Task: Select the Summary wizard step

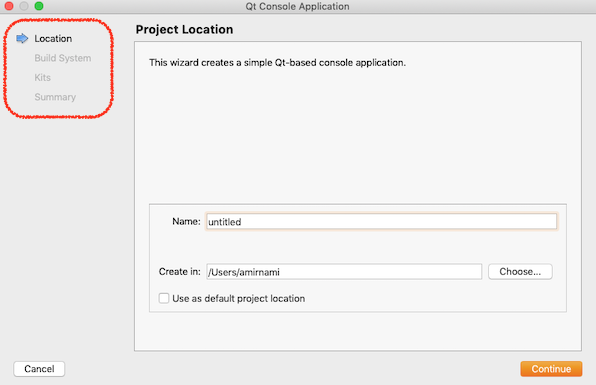Action: 55,97
